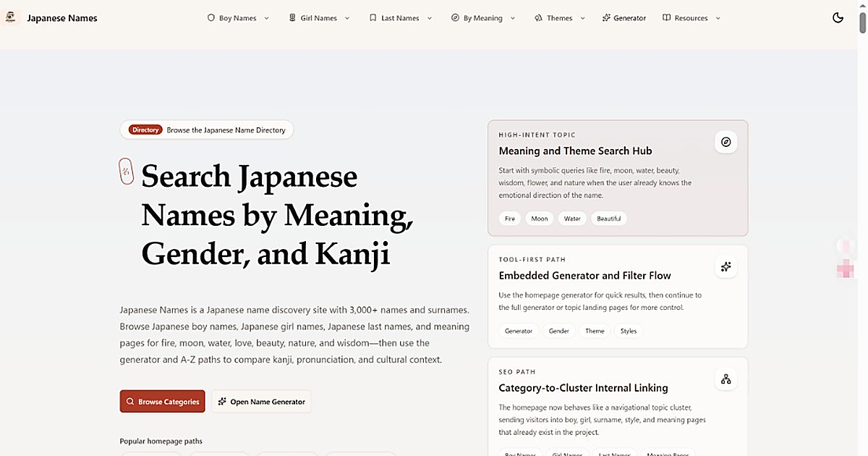Expand the Themes dropdown chevron
The width and height of the screenshot is (868, 456).
coord(583,18)
